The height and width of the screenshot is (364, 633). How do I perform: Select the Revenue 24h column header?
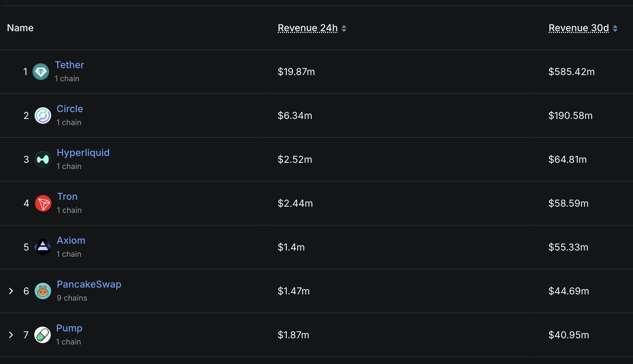point(307,28)
